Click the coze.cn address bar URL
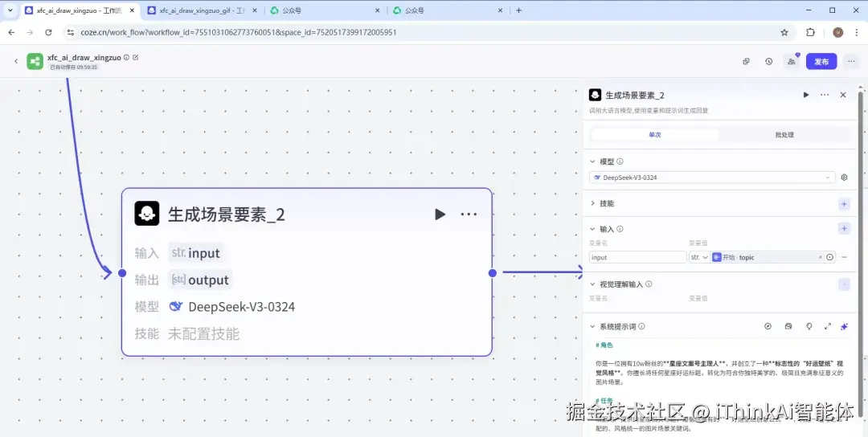Viewport: 868px width, 437px height. (x=239, y=33)
